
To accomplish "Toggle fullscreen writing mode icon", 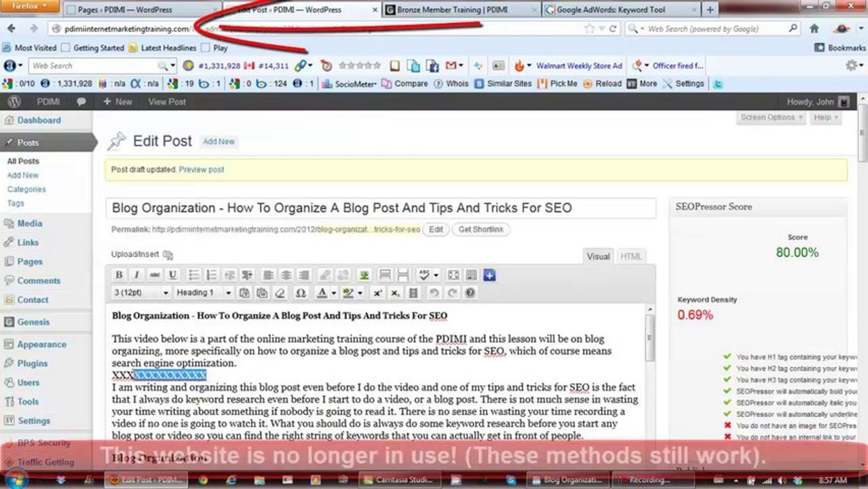I will 453,275.
